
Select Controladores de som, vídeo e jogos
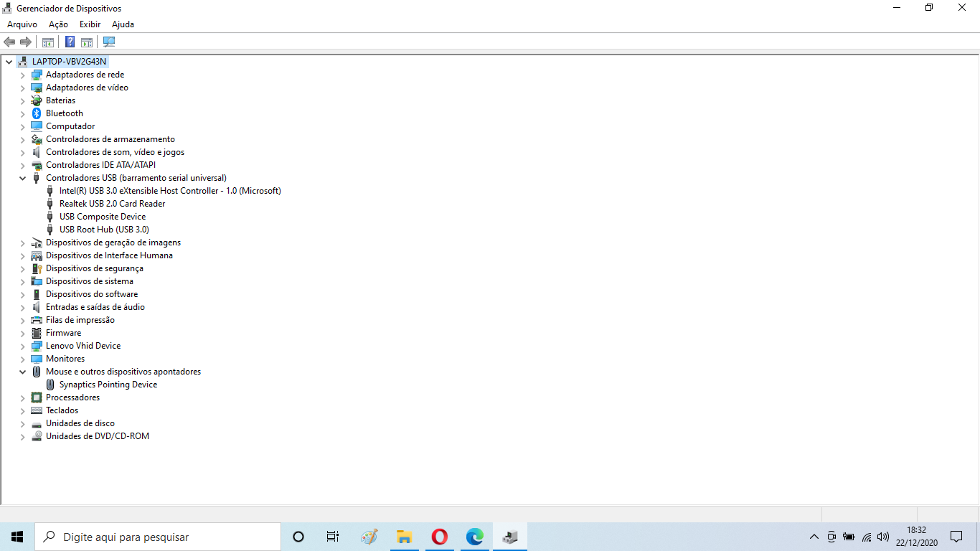coord(115,152)
